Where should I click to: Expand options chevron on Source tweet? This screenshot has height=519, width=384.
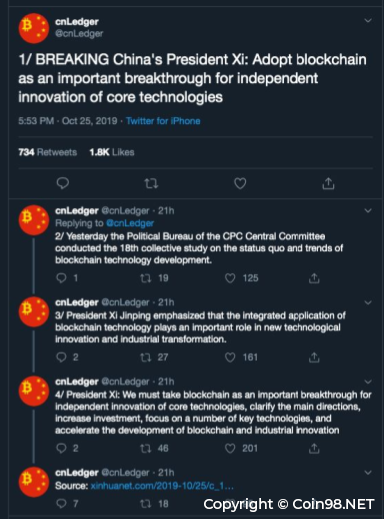(x=368, y=473)
